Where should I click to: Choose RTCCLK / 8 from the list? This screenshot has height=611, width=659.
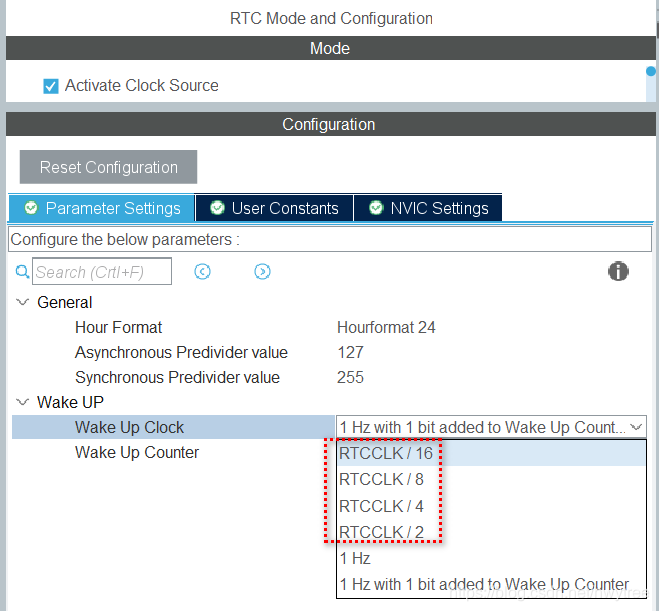click(x=491, y=479)
